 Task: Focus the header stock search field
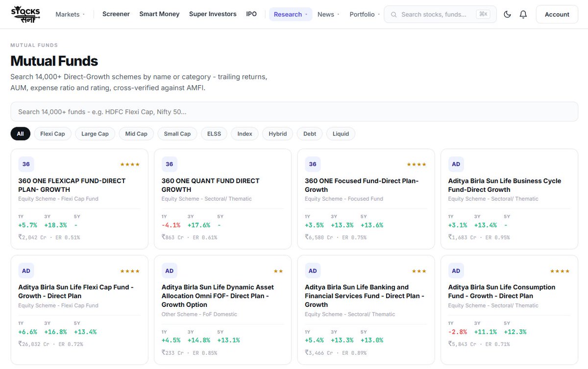point(440,14)
